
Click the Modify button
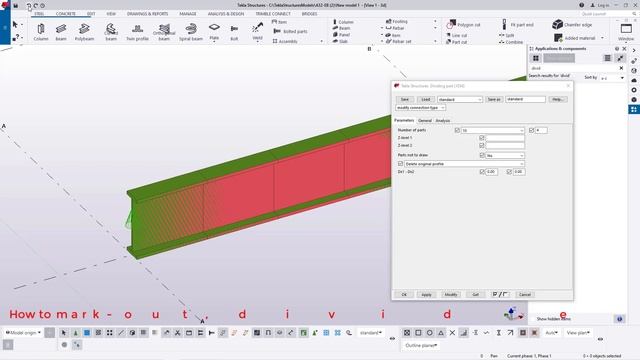pos(451,294)
